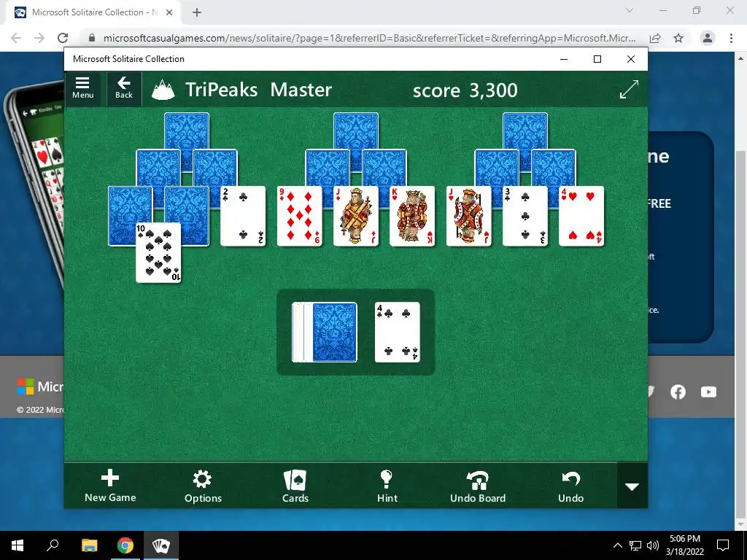This screenshot has width=747, height=560.
Task: Collapse the bottom toolbar with the down arrow
Action: [x=632, y=486]
